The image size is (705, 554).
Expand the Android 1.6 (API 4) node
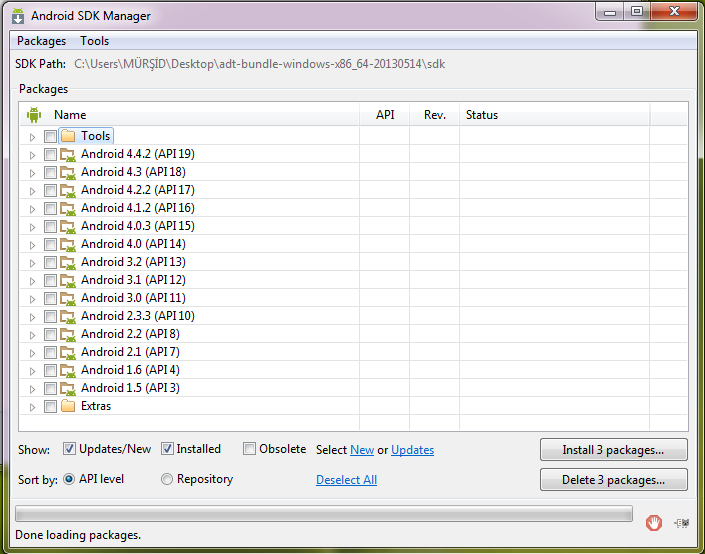click(32, 371)
